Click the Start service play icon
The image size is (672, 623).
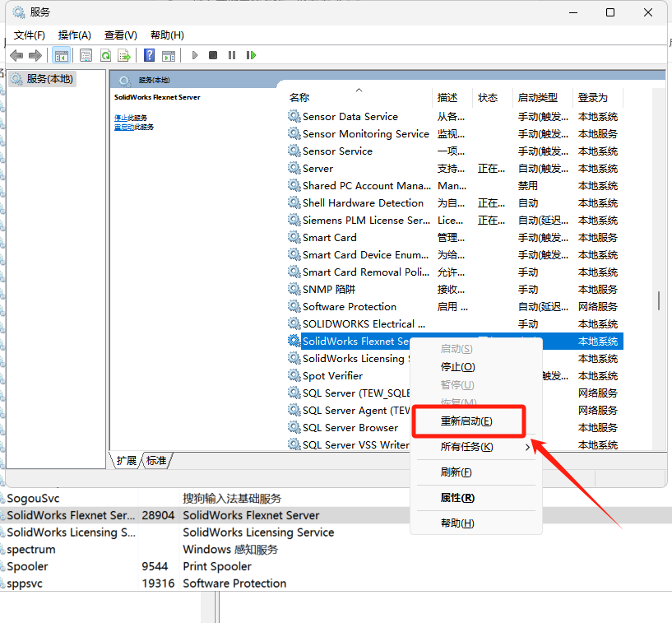point(195,55)
